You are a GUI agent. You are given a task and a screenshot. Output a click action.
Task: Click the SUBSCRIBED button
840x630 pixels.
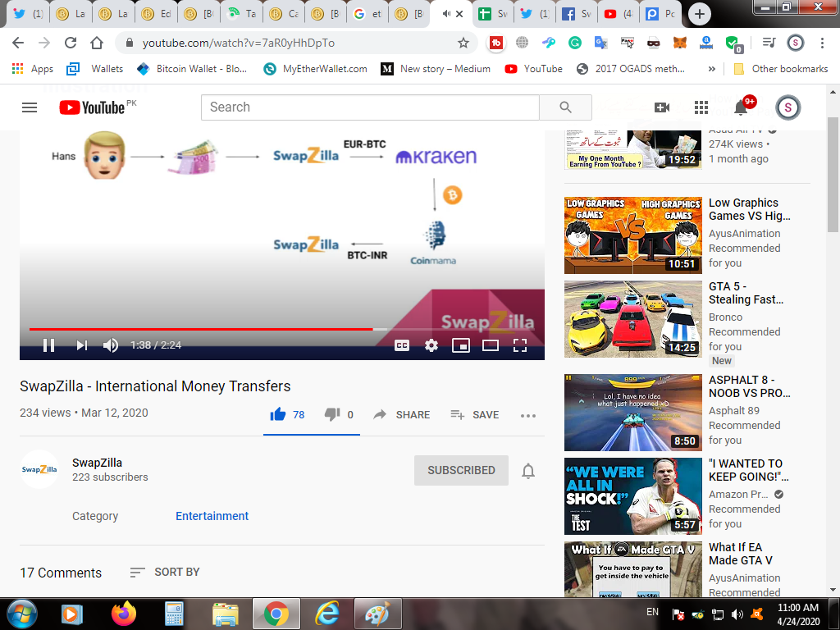coord(461,470)
